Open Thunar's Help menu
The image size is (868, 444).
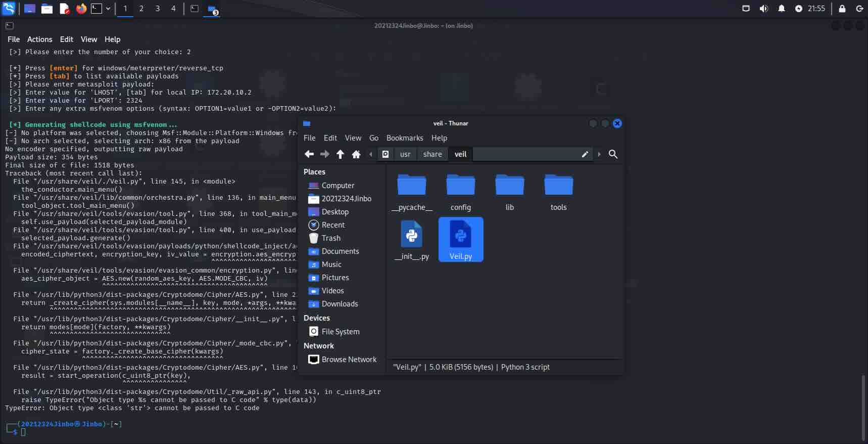[439, 138]
